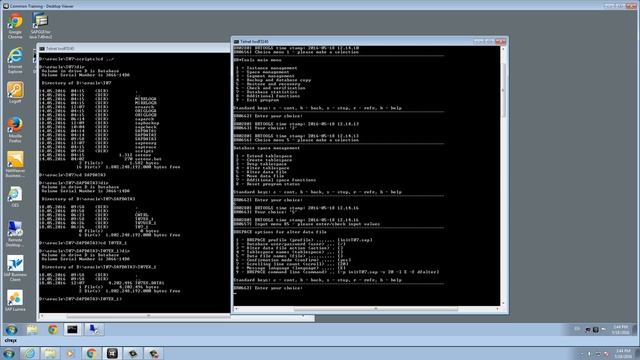Click '5 - Restore and recovery' line
Screen dimensions: 640x360
267,84
